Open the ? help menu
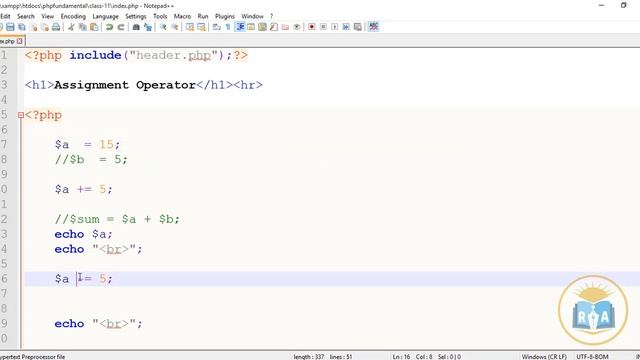The width and height of the screenshot is (640, 360). coord(271,16)
